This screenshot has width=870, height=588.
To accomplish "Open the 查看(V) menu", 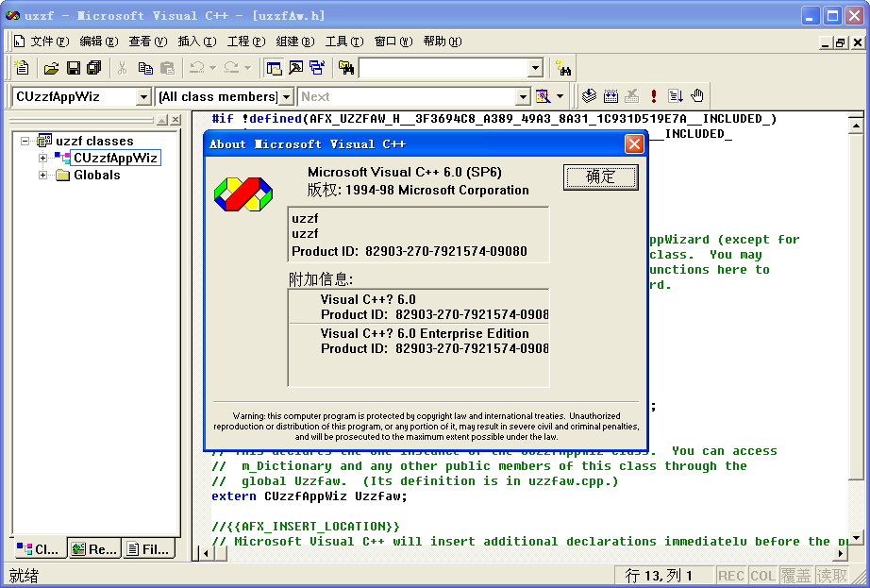I will coord(147,42).
